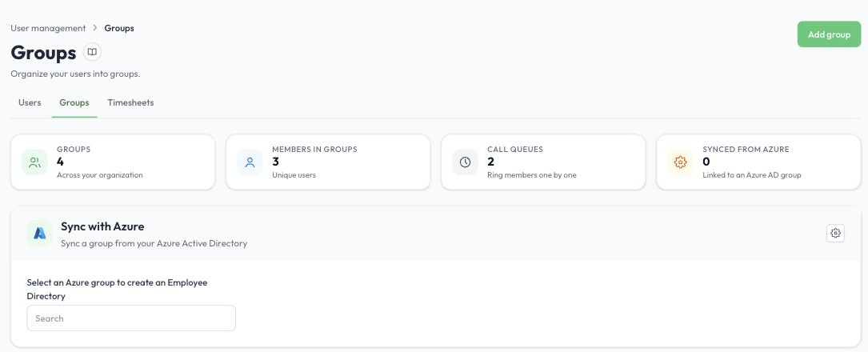Click 'Select an Azure group to create' label
Image resolution: width=868 pixels, height=352 pixels.
click(x=118, y=289)
